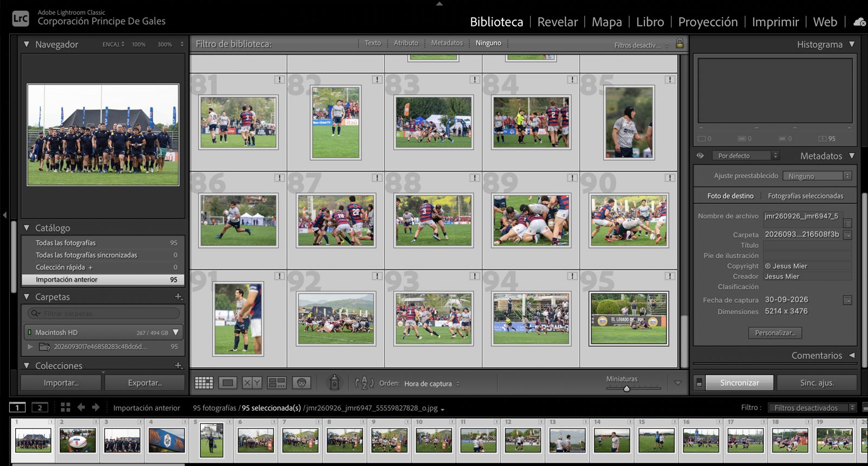Add a new collection with plus icon

178,366
